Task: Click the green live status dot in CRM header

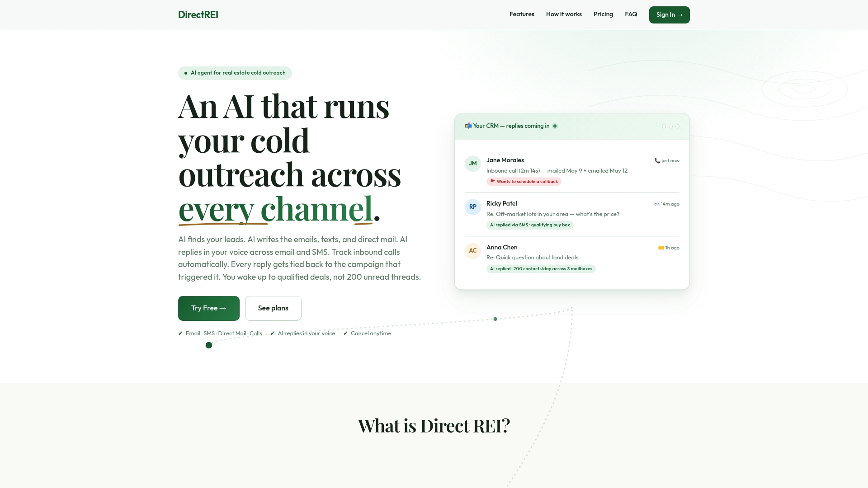Action: tap(555, 126)
